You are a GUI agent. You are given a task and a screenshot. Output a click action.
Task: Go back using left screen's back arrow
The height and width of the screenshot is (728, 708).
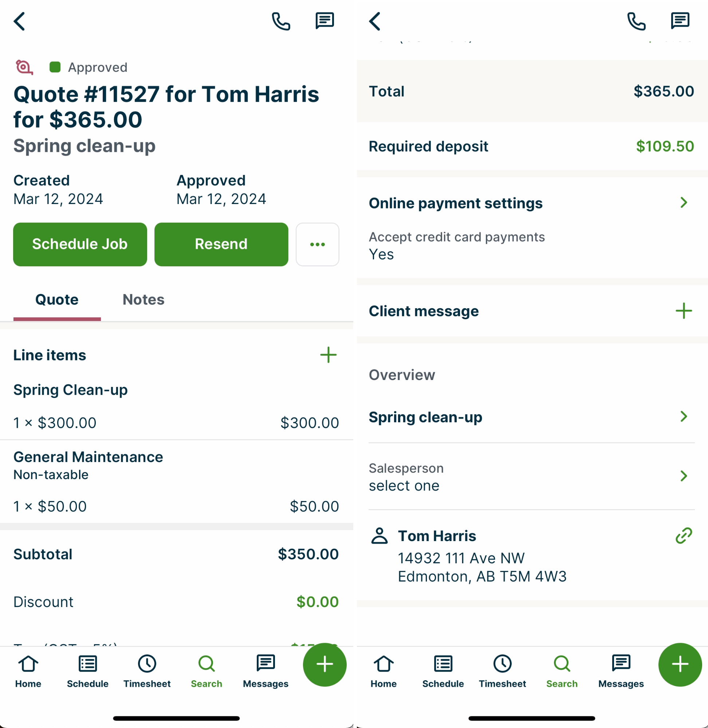(20, 21)
